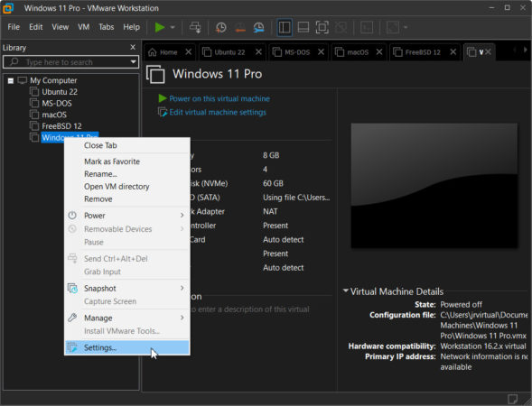The height and width of the screenshot is (406, 532).
Task: Choose Rename... in the context menu
Action: click(x=127, y=174)
